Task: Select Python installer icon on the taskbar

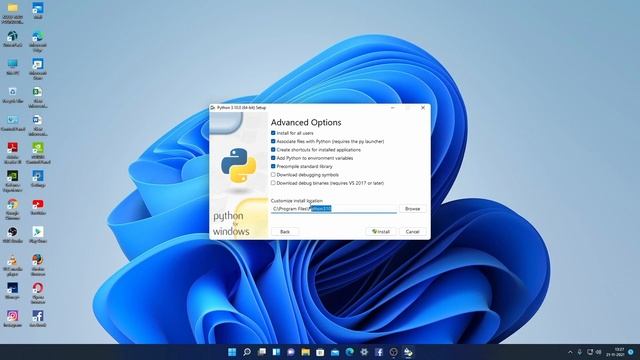Action: (408, 352)
